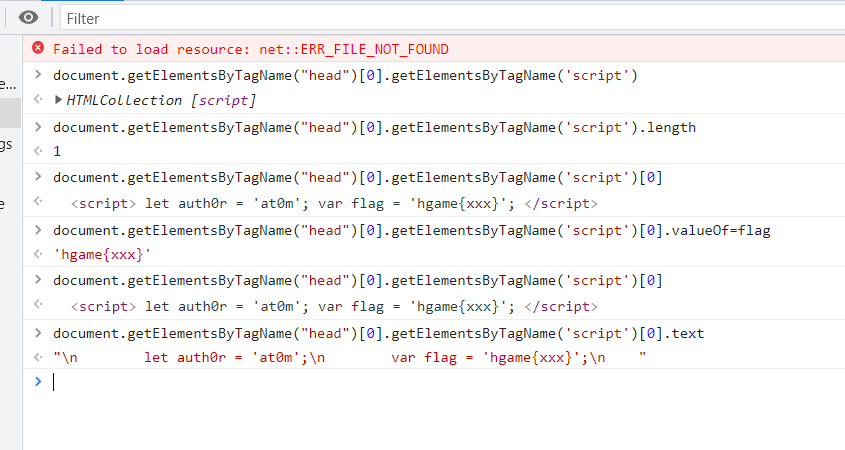This screenshot has height=450, width=845.
Task: Select the 'hgame{xxx}' string result
Action: coord(102,254)
